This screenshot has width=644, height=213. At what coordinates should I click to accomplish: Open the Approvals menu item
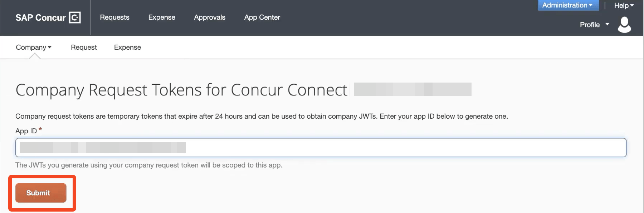210,18
